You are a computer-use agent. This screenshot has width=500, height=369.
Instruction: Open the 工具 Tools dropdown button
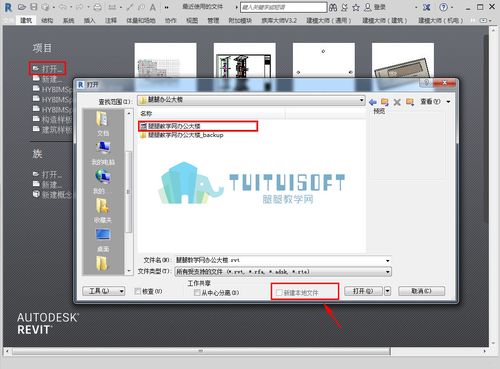point(104,291)
